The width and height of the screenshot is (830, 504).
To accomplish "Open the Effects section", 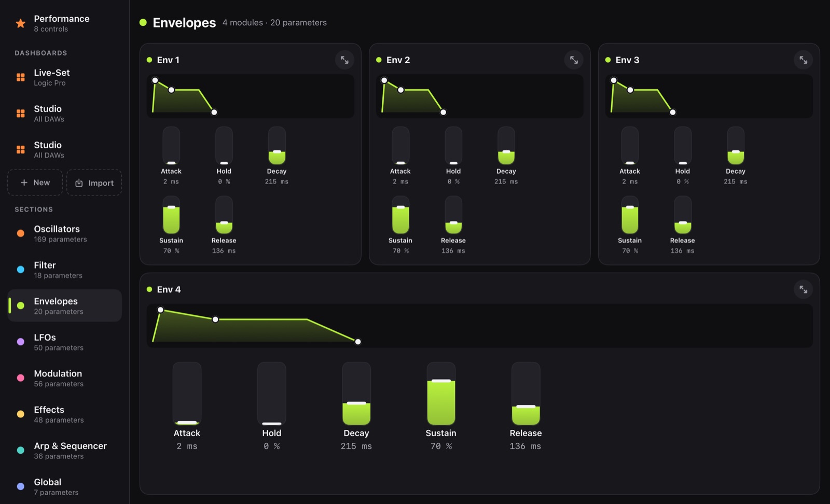I will (x=64, y=414).
